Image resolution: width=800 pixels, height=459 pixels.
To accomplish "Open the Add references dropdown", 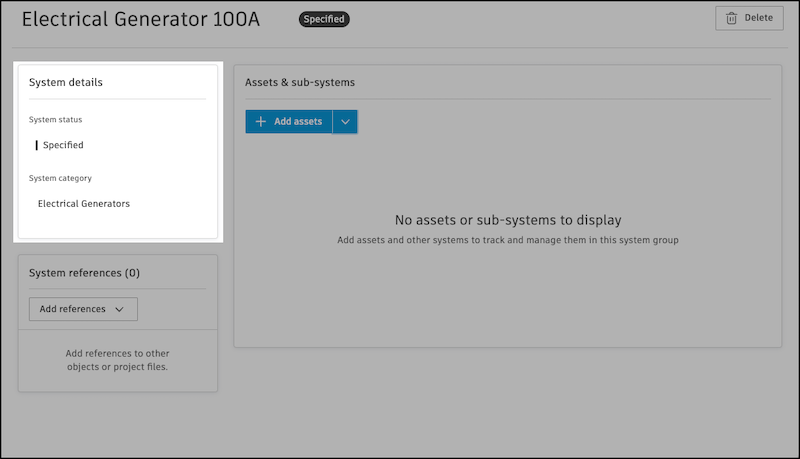I will 83,309.
